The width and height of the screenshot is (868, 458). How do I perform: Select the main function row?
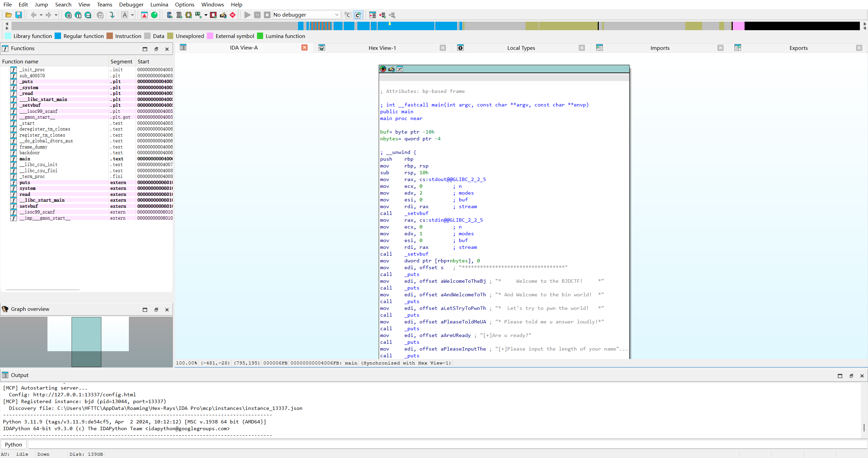coord(86,159)
